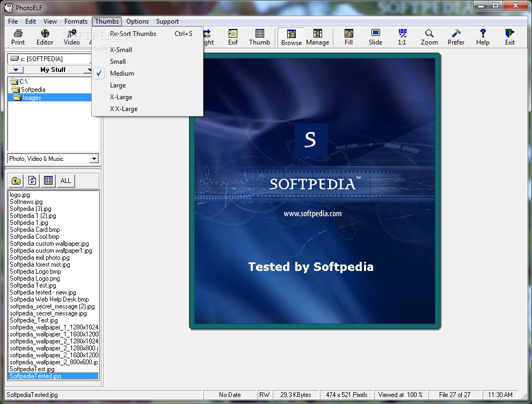Open the c: [SOFTPEDIA] drive selector
Viewport: 532px width, 404px height.
click(49, 59)
